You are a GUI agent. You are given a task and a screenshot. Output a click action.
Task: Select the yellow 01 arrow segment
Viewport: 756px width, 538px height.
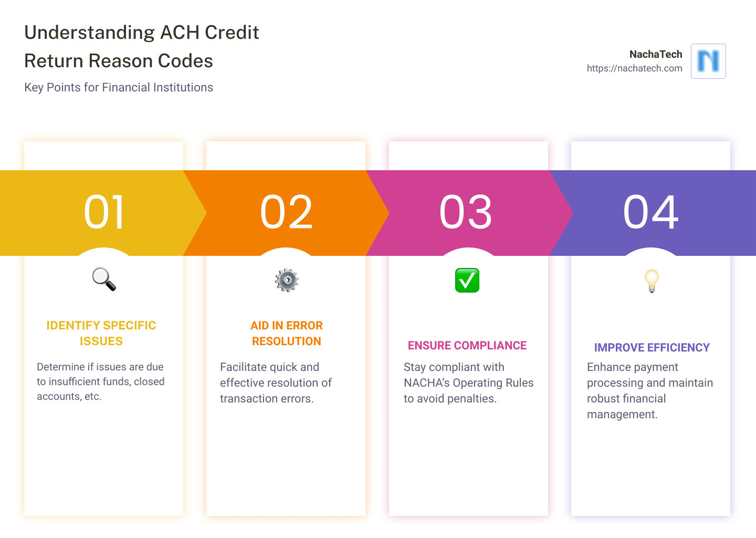[x=104, y=212]
